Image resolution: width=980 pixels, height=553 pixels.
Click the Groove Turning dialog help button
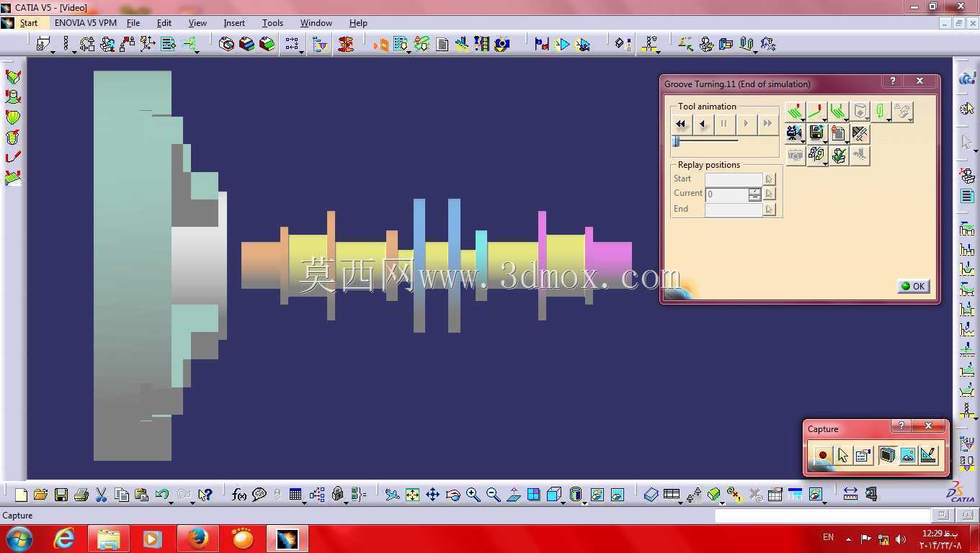pos(893,81)
